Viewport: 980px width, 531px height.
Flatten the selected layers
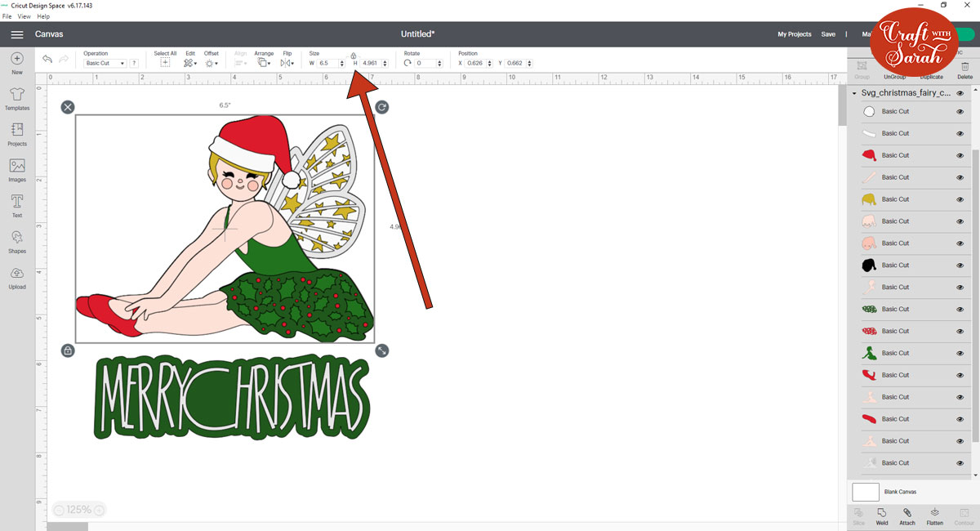point(935,516)
